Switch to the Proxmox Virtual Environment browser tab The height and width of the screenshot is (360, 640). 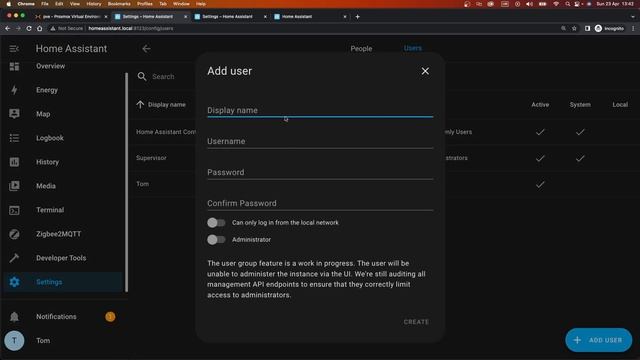coord(70,17)
